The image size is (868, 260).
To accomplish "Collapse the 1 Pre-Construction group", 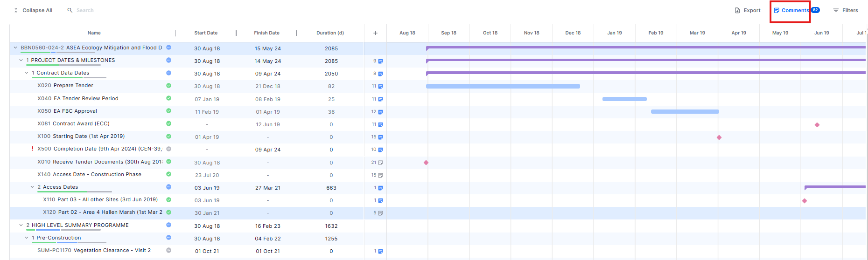I will point(27,238).
